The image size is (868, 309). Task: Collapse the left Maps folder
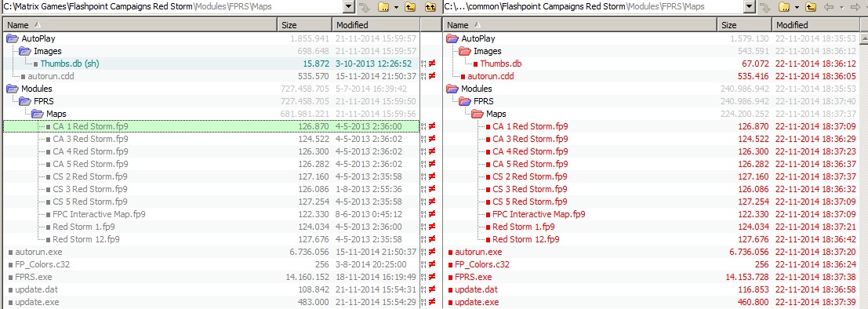(38, 114)
